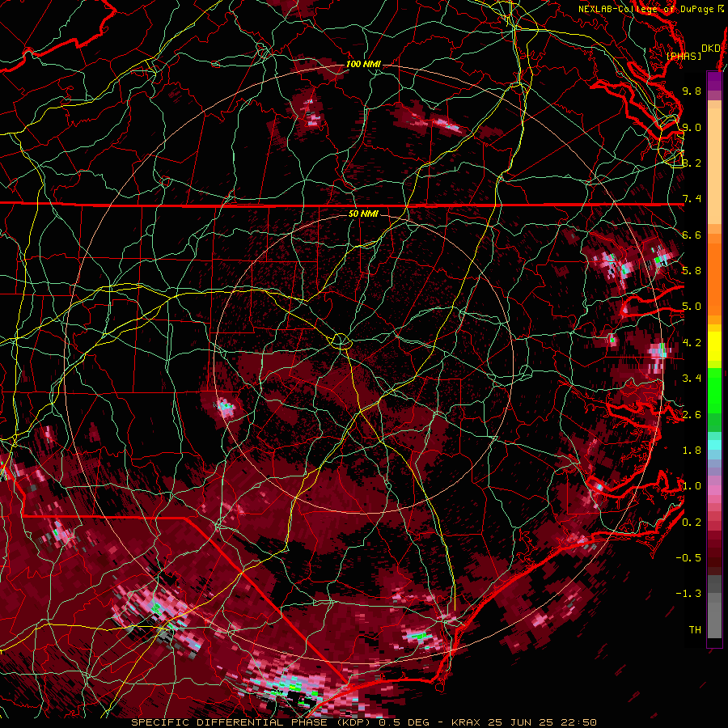Click the 0.2 value on color scale
728x728 pixels.
(x=692, y=523)
